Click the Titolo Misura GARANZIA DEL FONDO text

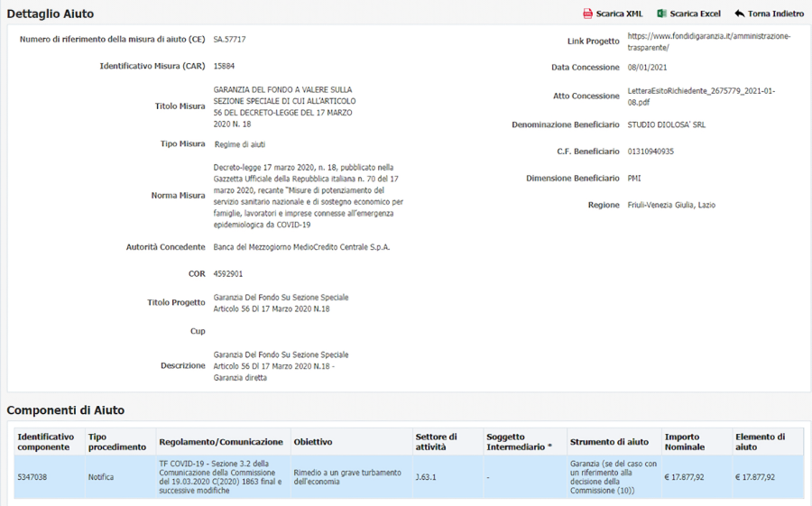tap(284, 106)
